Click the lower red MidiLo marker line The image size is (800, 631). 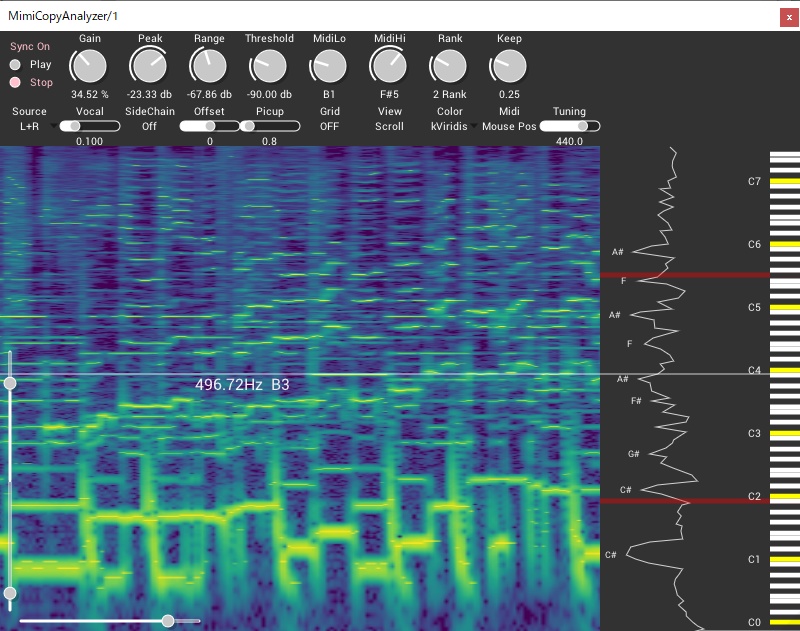(x=685, y=501)
